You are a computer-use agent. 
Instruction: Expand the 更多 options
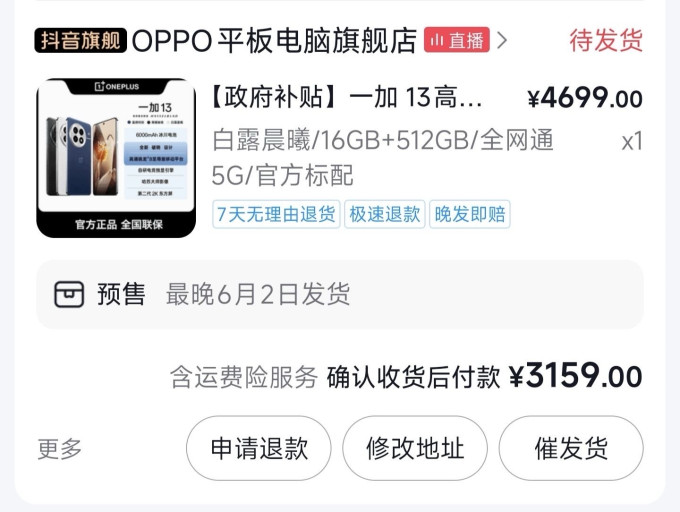point(60,448)
